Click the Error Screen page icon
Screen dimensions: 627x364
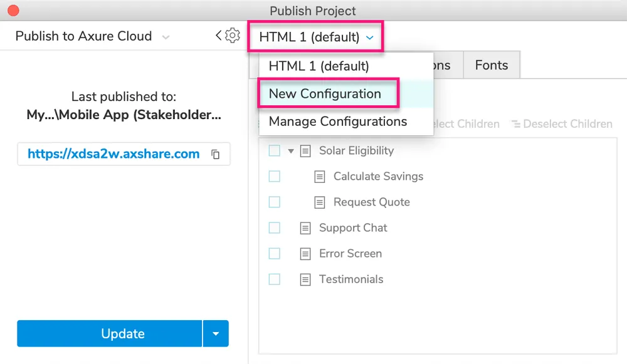click(x=305, y=254)
